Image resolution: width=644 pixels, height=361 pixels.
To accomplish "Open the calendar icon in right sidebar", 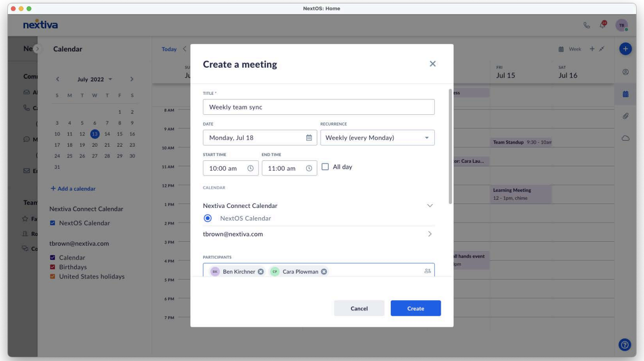I will click(625, 94).
